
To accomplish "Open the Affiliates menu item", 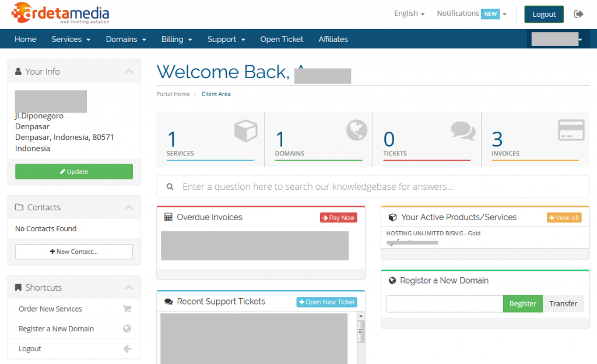I will tap(333, 40).
